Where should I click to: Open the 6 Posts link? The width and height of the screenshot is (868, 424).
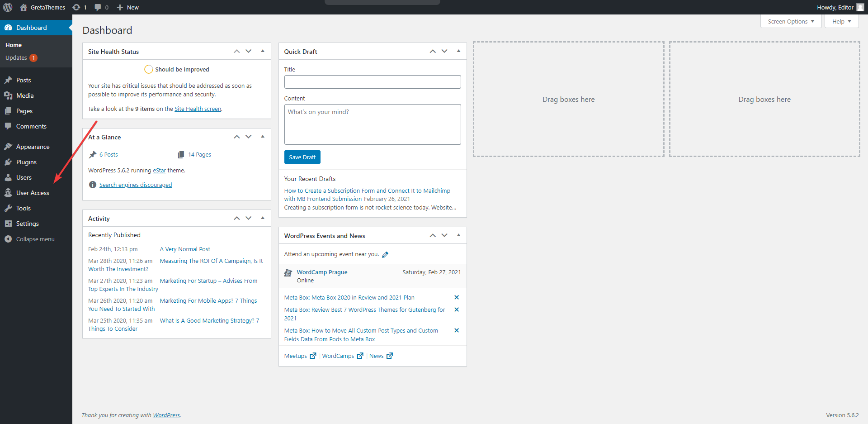pyautogui.click(x=108, y=155)
